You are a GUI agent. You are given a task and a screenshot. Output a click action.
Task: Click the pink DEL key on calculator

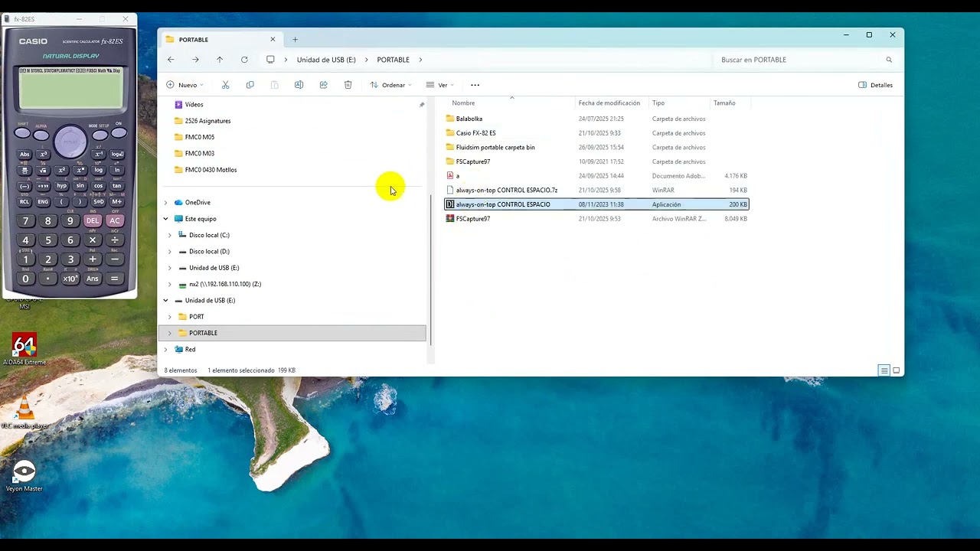click(93, 220)
